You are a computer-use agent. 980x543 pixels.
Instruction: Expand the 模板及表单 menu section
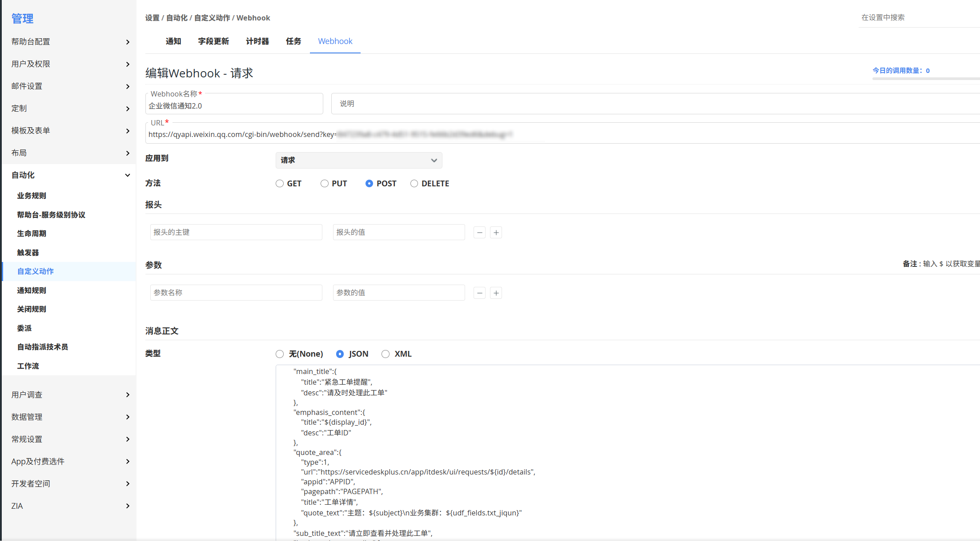coord(128,131)
